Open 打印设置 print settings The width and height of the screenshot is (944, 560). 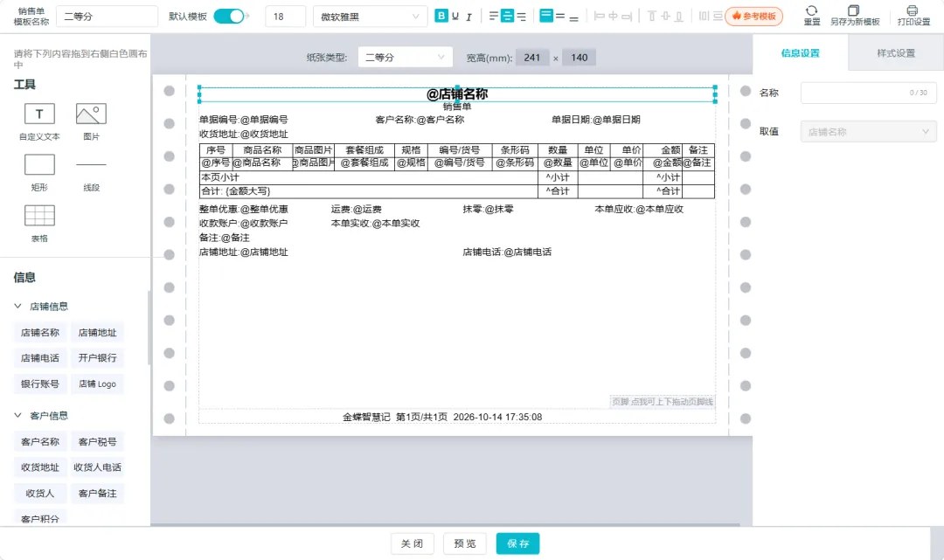pos(913,16)
